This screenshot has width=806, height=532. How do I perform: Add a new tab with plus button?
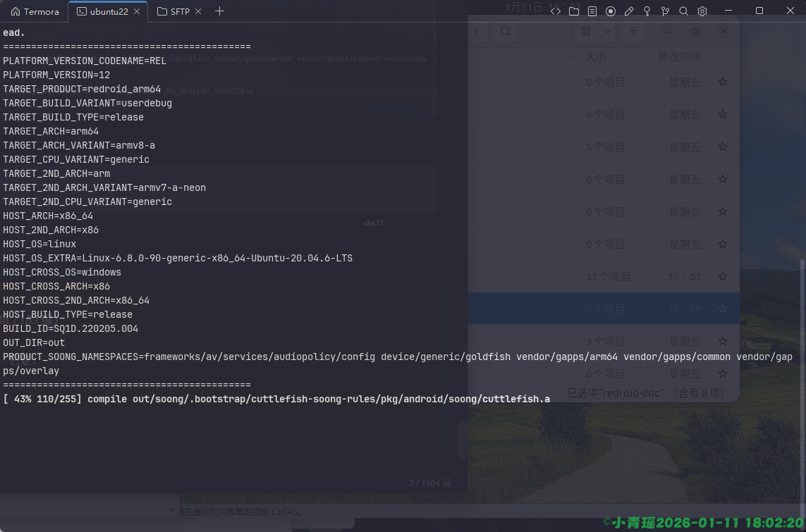pos(219,11)
